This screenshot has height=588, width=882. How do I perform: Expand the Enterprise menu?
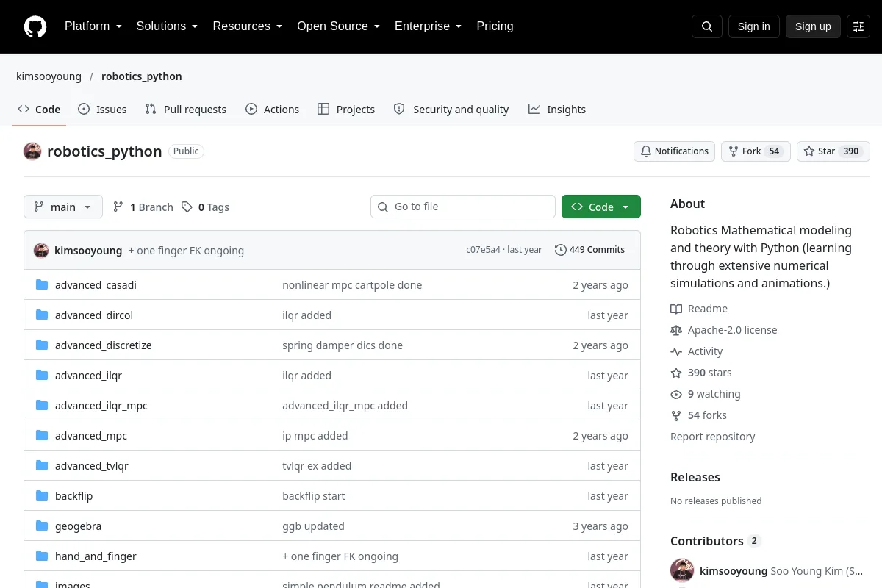(x=429, y=26)
